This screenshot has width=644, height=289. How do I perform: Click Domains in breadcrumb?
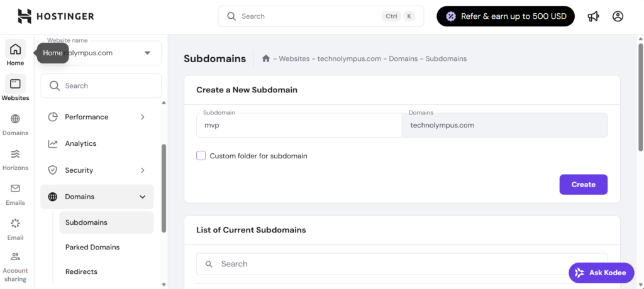(x=403, y=58)
